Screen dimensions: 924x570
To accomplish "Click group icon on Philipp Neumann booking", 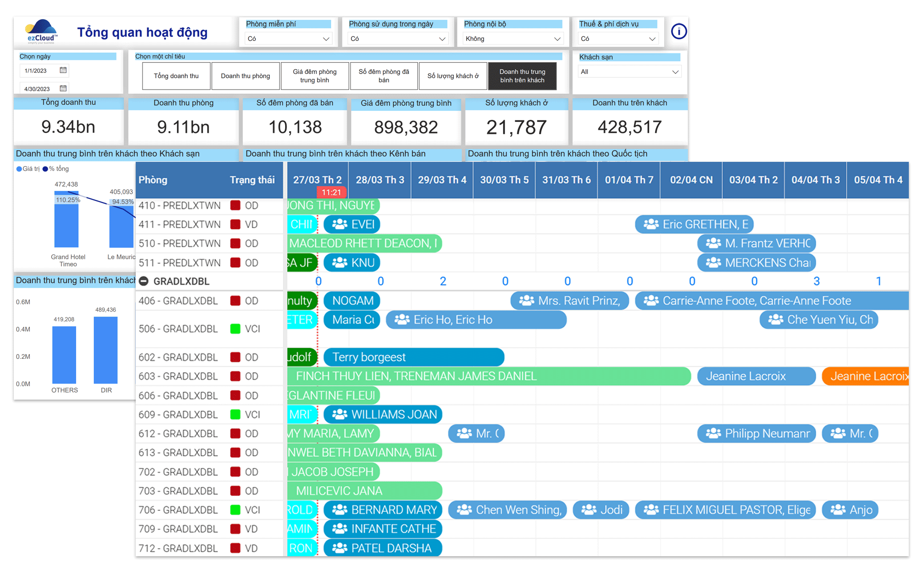I will pyautogui.click(x=713, y=434).
